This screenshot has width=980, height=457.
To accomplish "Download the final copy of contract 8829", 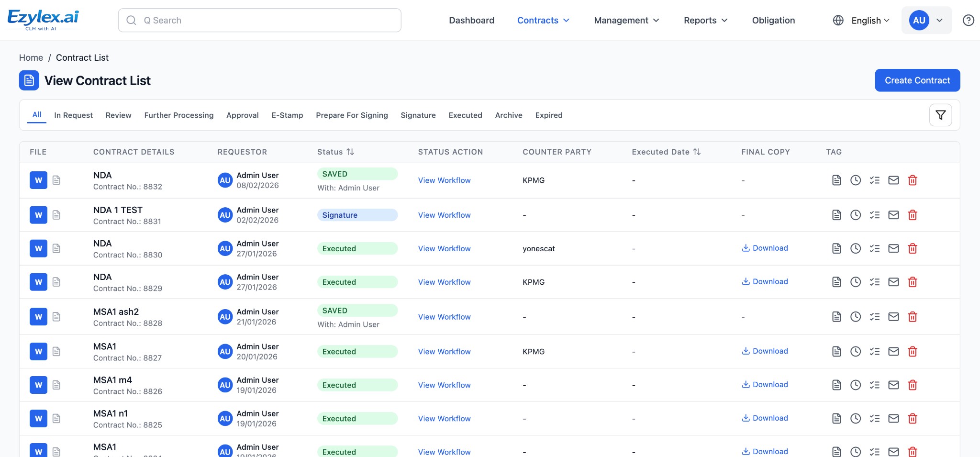I will [x=765, y=281].
